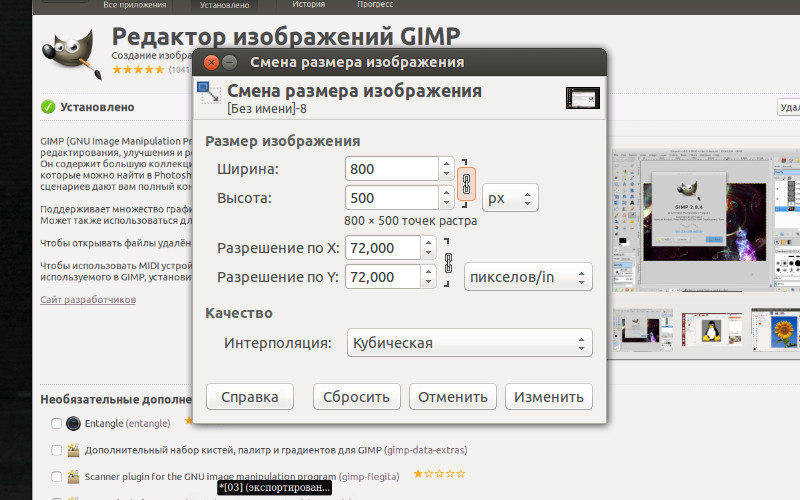Open the Все приложения tab
The width and height of the screenshot is (800, 500).
tap(135, 5)
